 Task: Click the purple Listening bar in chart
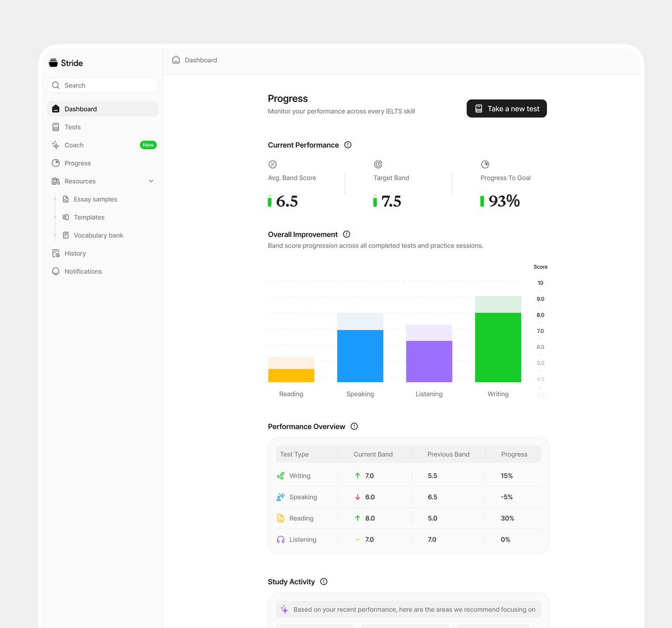coord(429,361)
